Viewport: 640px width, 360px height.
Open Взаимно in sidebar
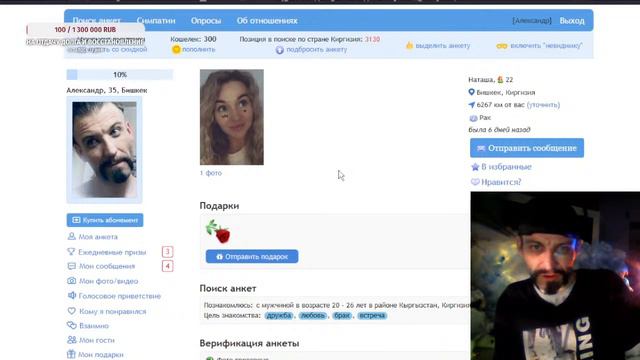click(94, 326)
